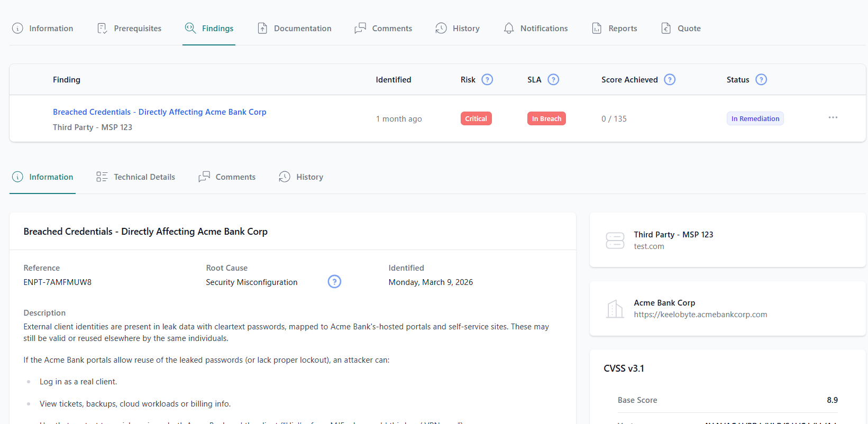868x424 pixels.
Task: Open the lower Comments sub-tab
Action: pos(227,177)
